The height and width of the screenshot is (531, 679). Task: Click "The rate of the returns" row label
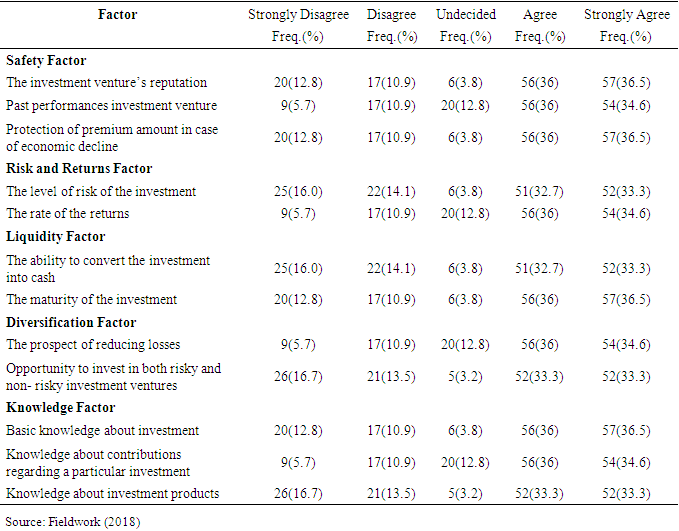pos(68,213)
